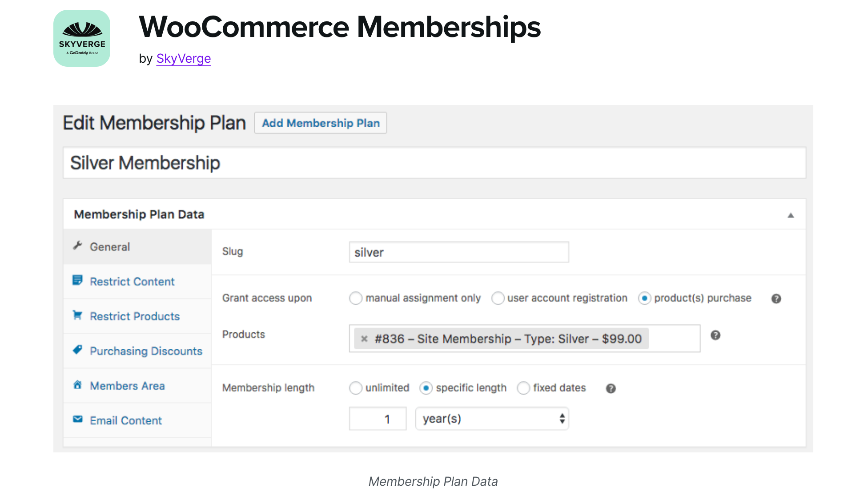Choose user account registration access option
The height and width of the screenshot is (492, 868).
coord(498,298)
